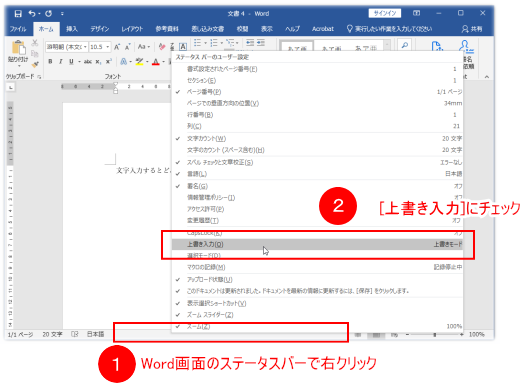The image size is (523, 383).
Task: Click the Bullets list icon
Action: tap(197, 43)
